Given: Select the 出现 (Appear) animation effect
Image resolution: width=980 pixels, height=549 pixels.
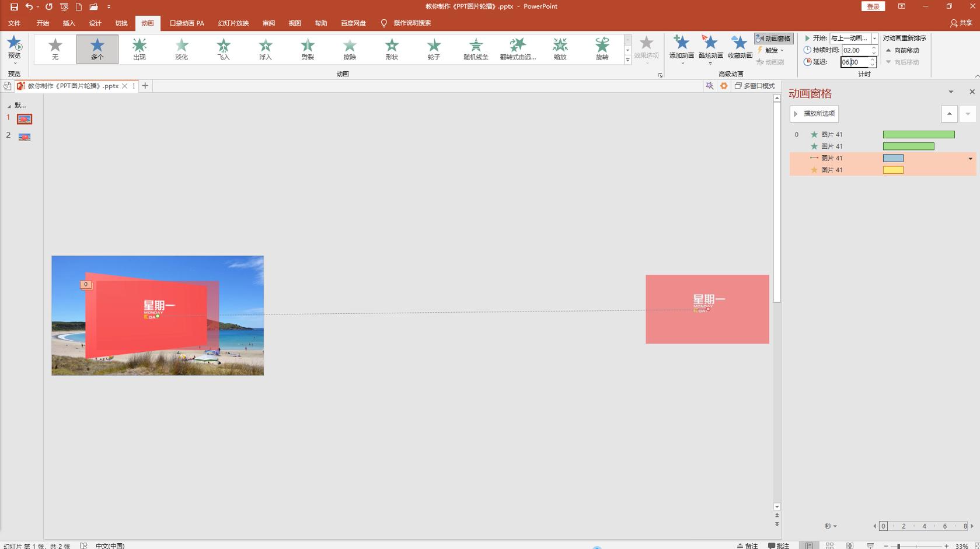Looking at the screenshot, I should 139,49.
